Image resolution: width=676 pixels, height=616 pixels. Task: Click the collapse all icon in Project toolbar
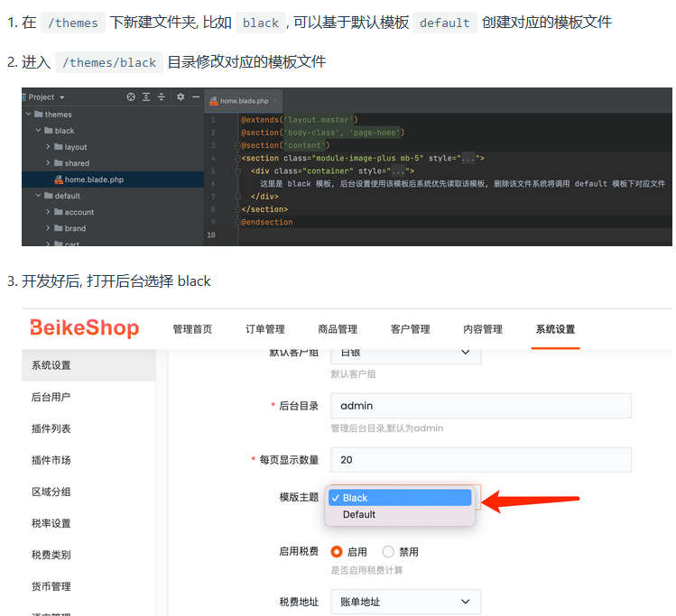point(162,97)
